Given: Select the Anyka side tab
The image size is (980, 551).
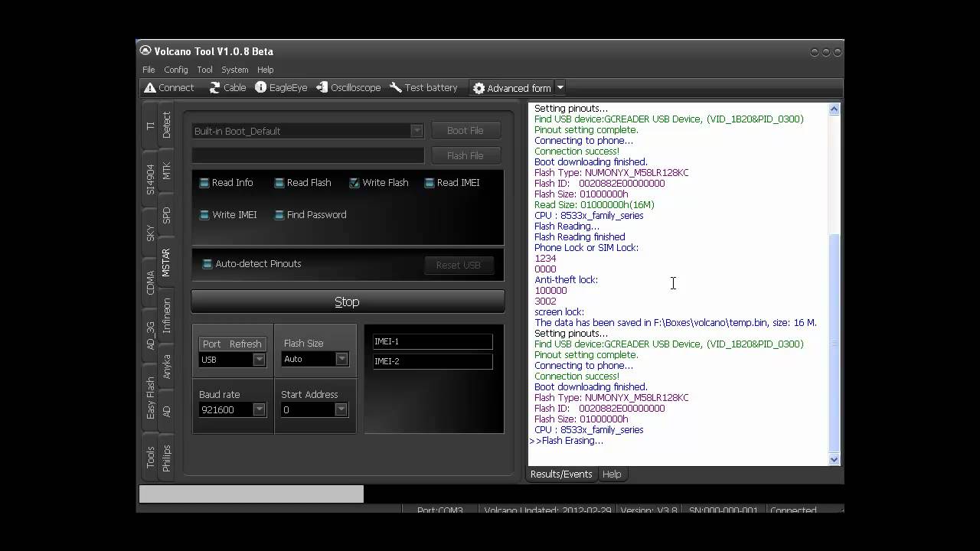Looking at the screenshot, I should click(x=166, y=366).
